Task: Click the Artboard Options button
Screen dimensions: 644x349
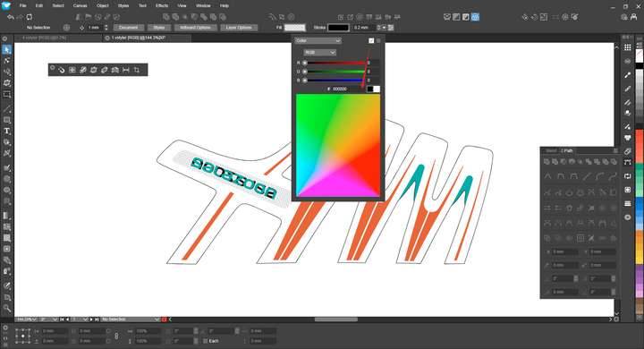Action: coord(195,28)
